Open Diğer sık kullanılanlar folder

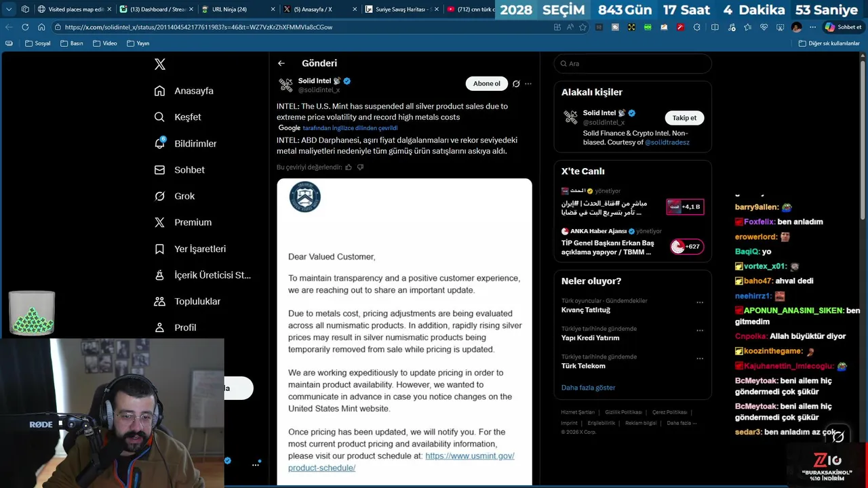[829, 43]
